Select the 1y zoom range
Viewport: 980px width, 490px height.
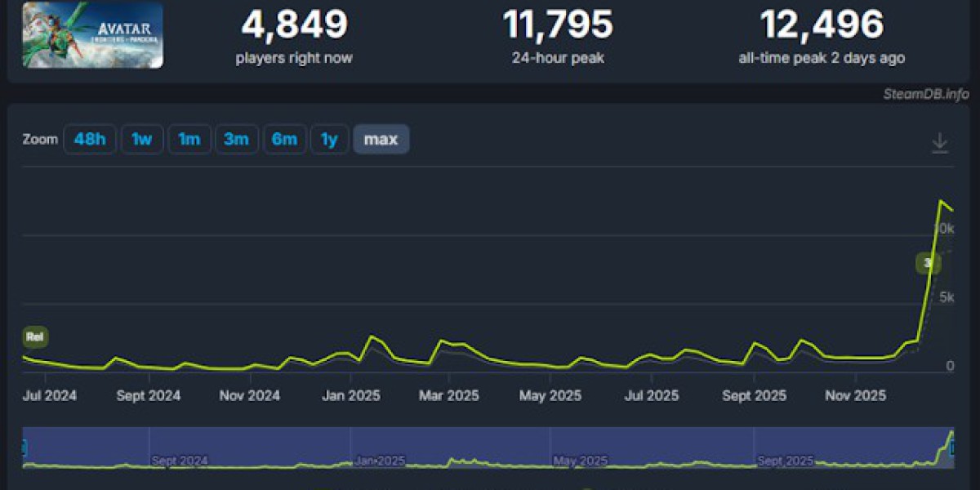(329, 140)
